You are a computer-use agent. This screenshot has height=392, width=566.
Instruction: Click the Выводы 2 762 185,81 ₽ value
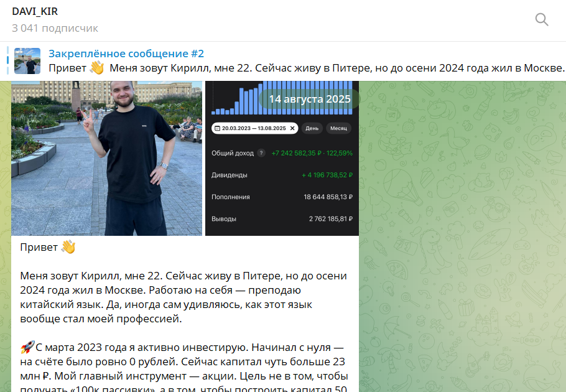pyautogui.click(x=331, y=219)
